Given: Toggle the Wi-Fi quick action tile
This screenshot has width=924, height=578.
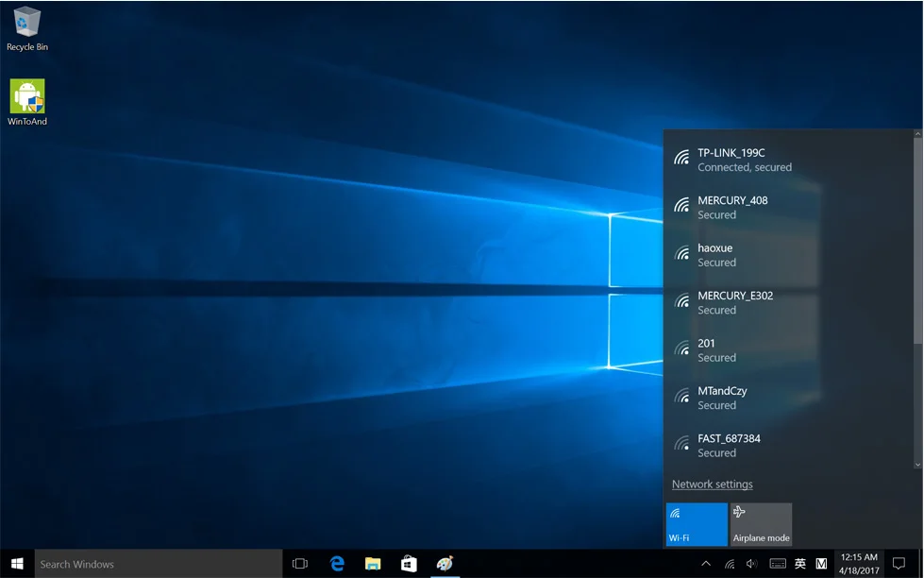Looking at the screenshot, I should [x=697, y=524].
